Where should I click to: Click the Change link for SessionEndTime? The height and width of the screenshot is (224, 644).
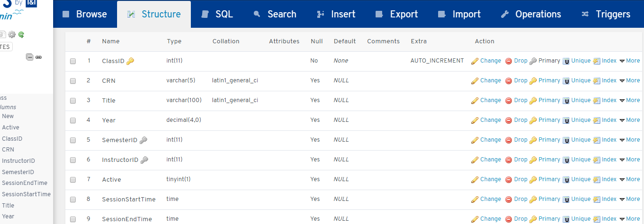point(490,219)
